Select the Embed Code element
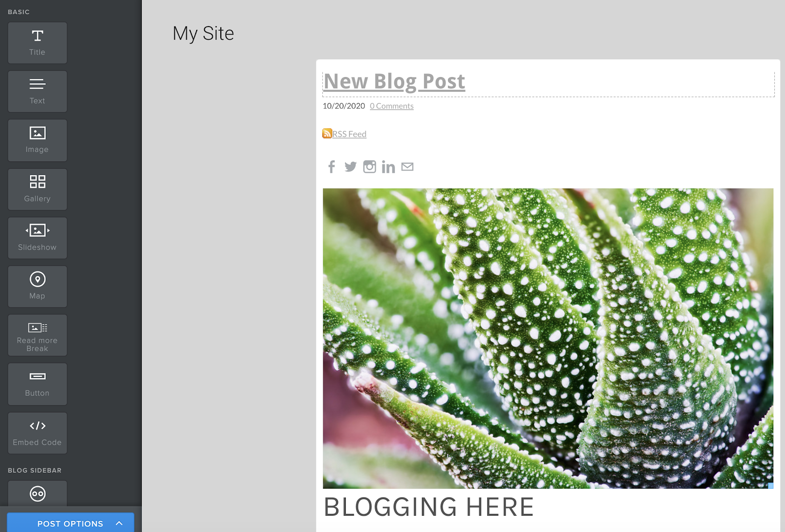This screenshot has height=532, width=785. pos(37,433)
